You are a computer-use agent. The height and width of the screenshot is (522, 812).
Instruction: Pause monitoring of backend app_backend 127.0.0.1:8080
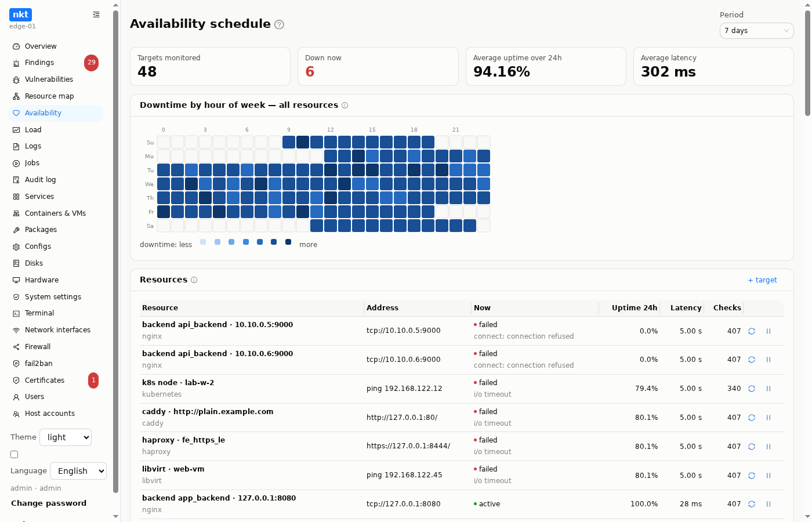pyautogui.click(x=768, y=504)
